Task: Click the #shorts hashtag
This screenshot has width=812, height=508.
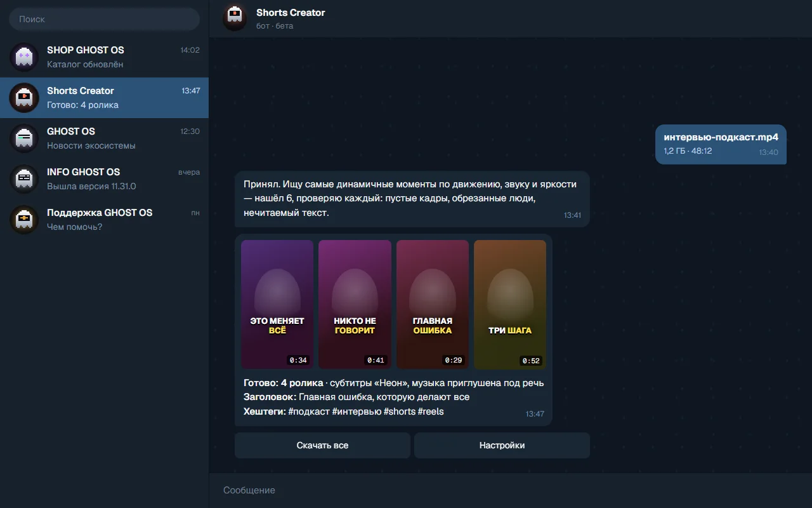Action: pyautogui.click(x=400, y=411)
